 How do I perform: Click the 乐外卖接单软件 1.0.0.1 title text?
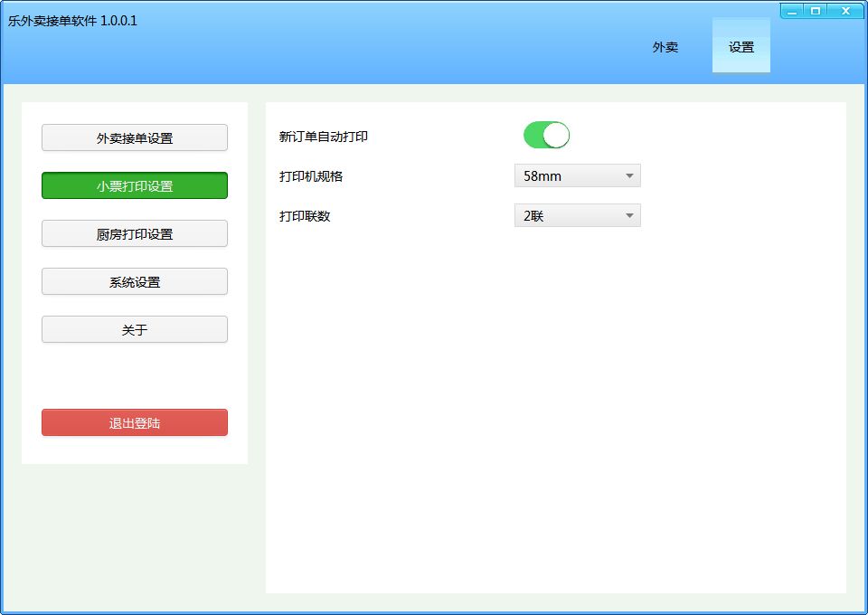pyautogui.click(x=72, y=21)
